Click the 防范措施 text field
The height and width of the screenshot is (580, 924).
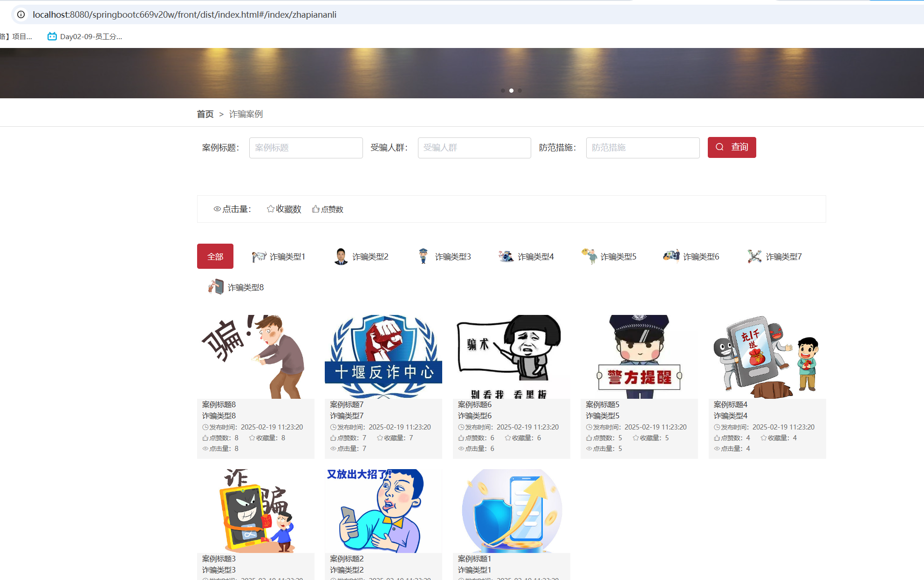pos(643,148)
